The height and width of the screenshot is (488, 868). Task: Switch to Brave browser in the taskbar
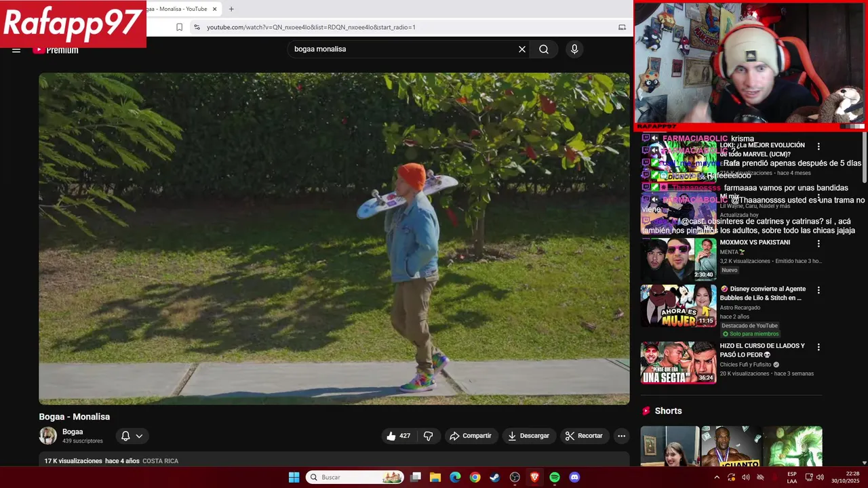[x=534, y=477]
